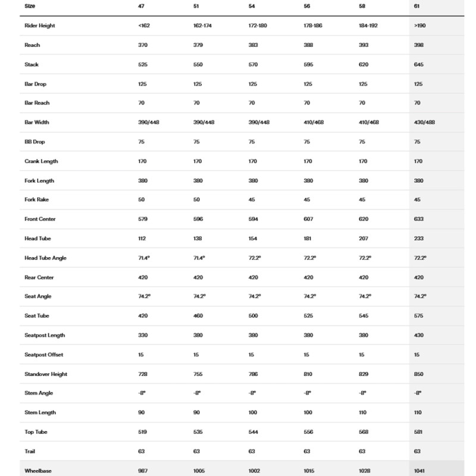
Task: Select the Top Tube value 581
Action: point(418,432)
